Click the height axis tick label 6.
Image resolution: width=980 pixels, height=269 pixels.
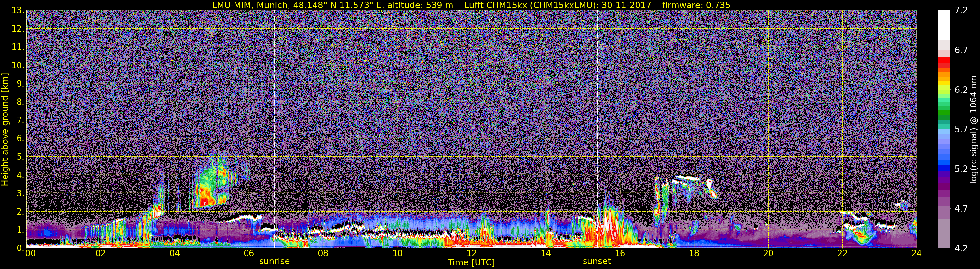pos(20,139)
